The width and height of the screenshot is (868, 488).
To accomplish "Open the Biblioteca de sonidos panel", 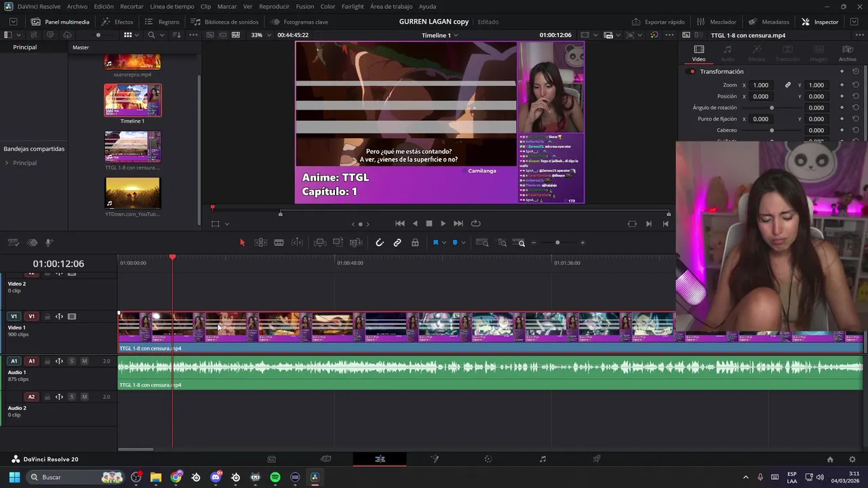I will pyautogui.click(x=224, y=22).
